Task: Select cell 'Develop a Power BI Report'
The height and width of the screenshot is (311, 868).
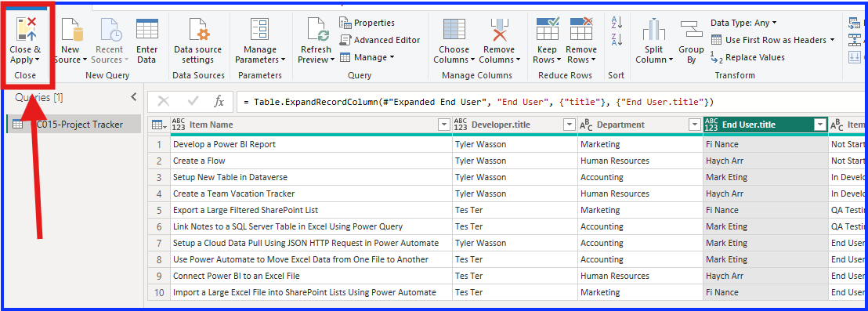Action: point(311,144)
